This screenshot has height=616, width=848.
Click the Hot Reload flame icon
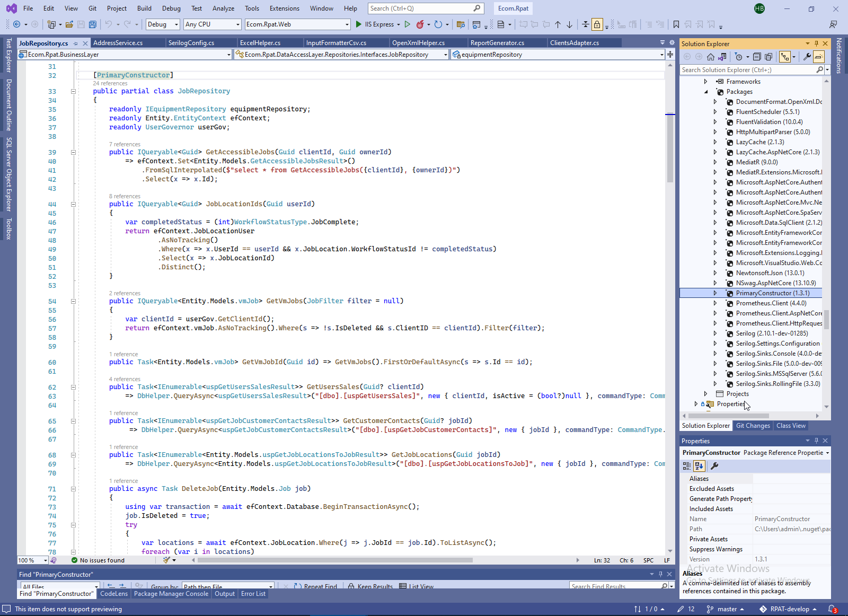(420, 24)
